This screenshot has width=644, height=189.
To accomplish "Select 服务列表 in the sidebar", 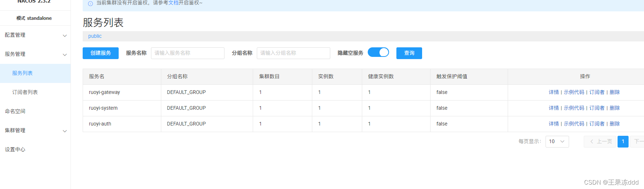I will point(35,73).
